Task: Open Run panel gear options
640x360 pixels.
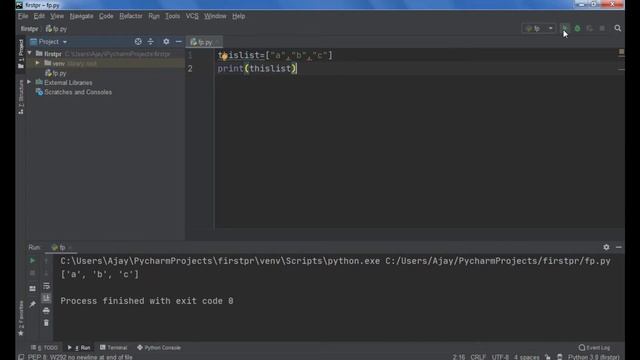Action: (606, 247)
